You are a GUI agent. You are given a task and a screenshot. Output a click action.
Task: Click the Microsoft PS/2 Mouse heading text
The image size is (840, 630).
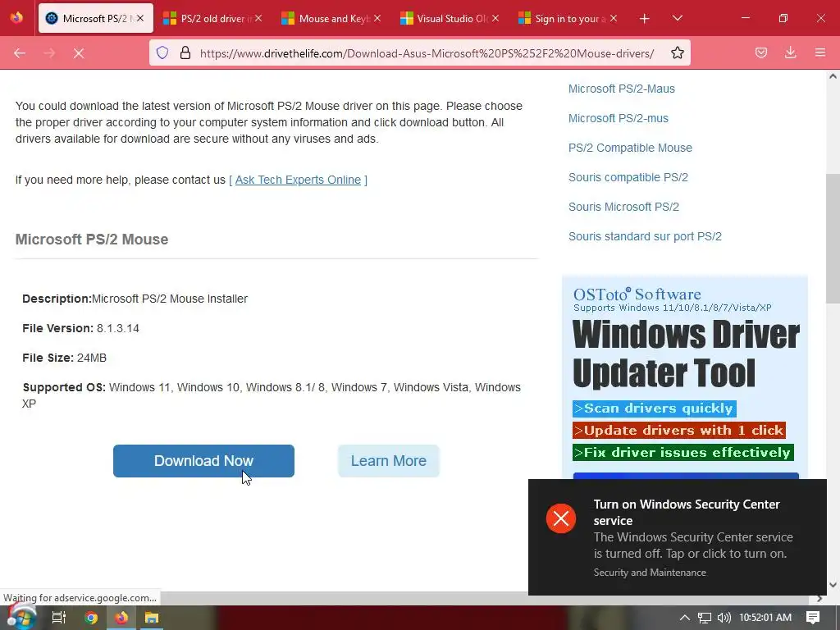(92, 240)
